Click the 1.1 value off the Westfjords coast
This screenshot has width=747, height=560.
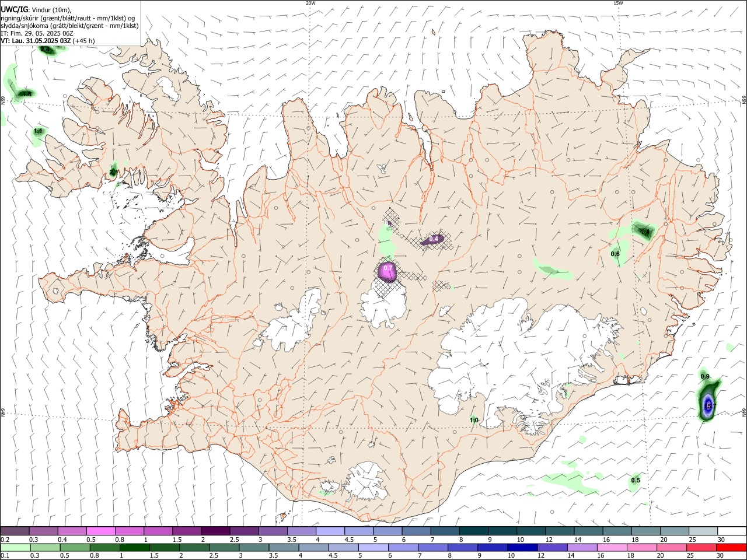pyautogui.click(x=38, y=131)
